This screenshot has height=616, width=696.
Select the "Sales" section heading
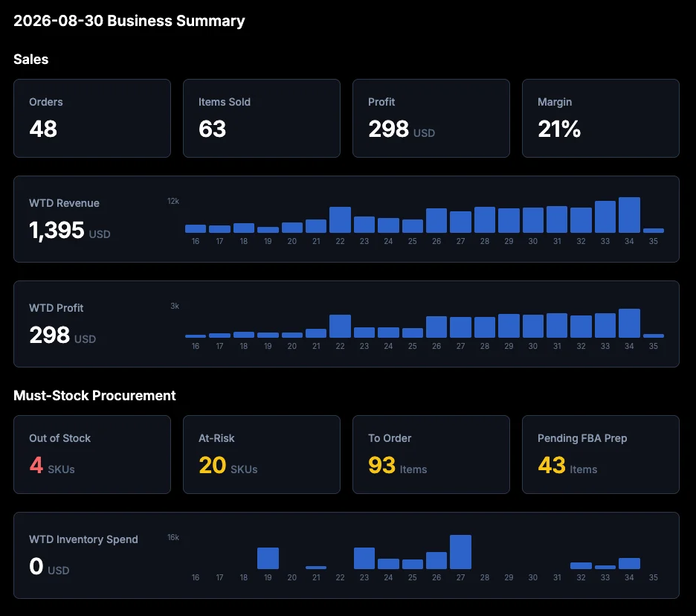tap(30, 59)
